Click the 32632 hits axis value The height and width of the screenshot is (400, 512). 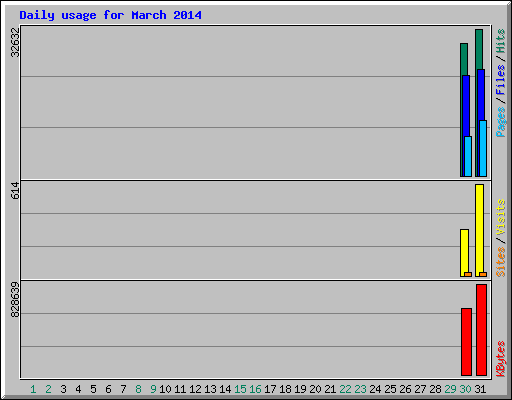[x=15, y=42]
